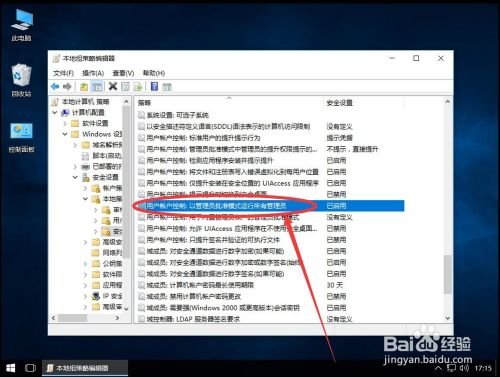Toggle the Show/Hide Console Tree toolbar icon
The width and height of the screenshot is (500, 377).
(x=97, y=87)
